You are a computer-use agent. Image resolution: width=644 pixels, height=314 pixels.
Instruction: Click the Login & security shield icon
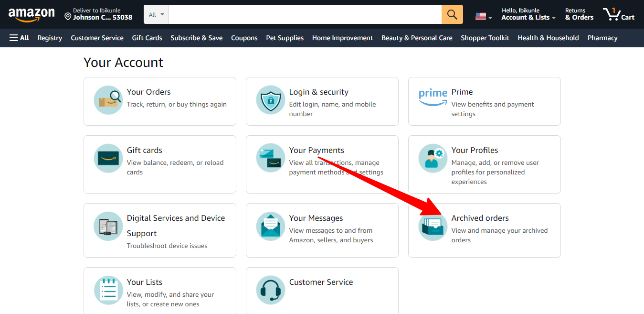point(271,100)
